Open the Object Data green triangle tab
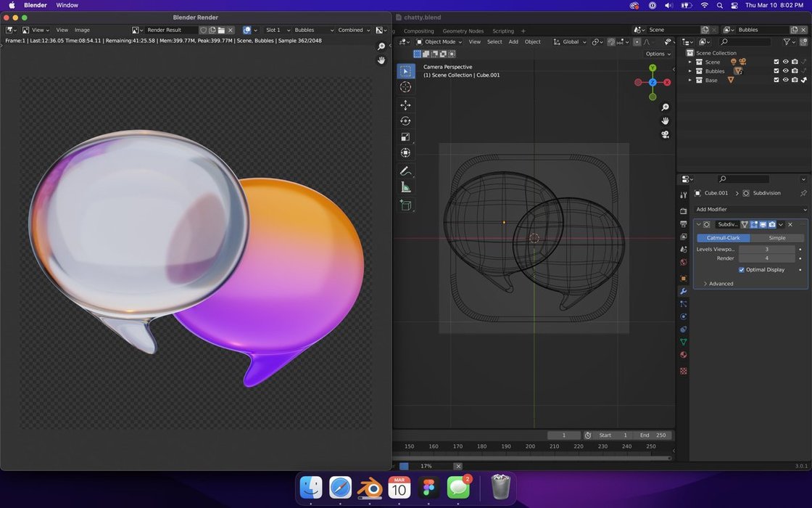Screen dimensions: 812x508 coord(684,342)
